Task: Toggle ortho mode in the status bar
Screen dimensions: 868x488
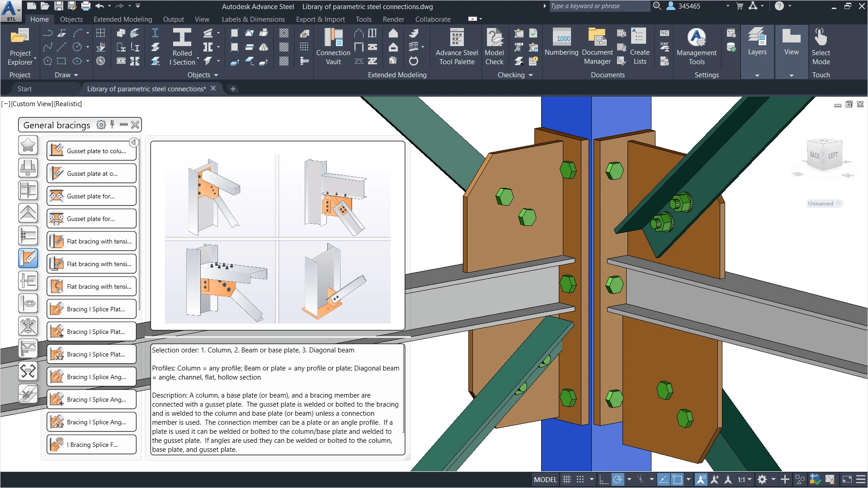Action: click(604, 479)
